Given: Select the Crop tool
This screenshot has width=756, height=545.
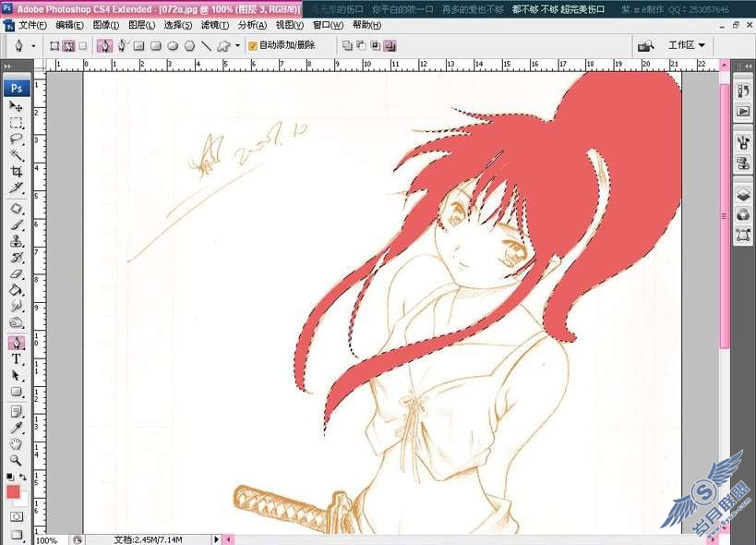Looking at the screenshot, I should tap(16, 171).
